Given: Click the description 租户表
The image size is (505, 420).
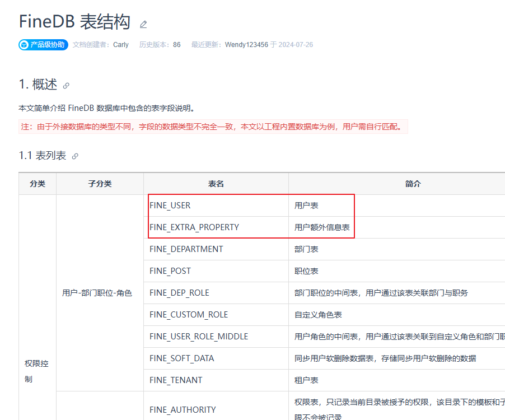Looking at the screenshot, I should click(306, 380).
